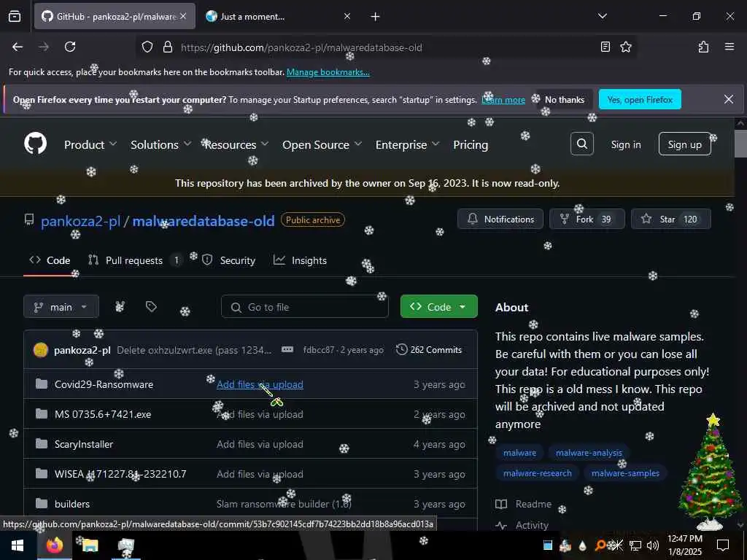The height and width of the screenshot is (560, 747).
Task: Open the Windows notification center icon
Action: coord(723,545)
